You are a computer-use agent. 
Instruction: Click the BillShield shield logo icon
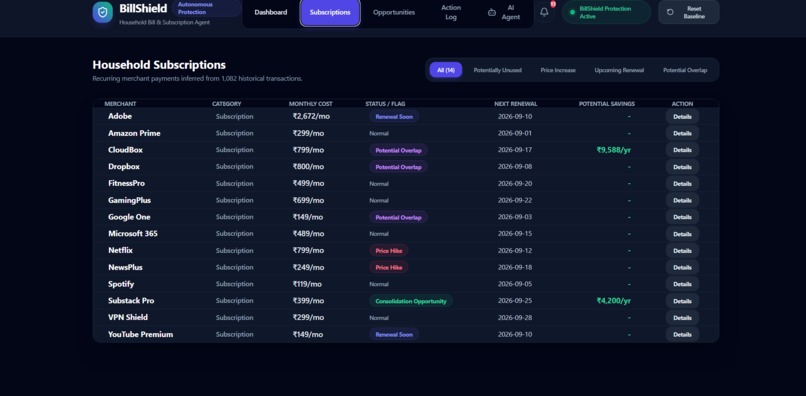(103, 12)
